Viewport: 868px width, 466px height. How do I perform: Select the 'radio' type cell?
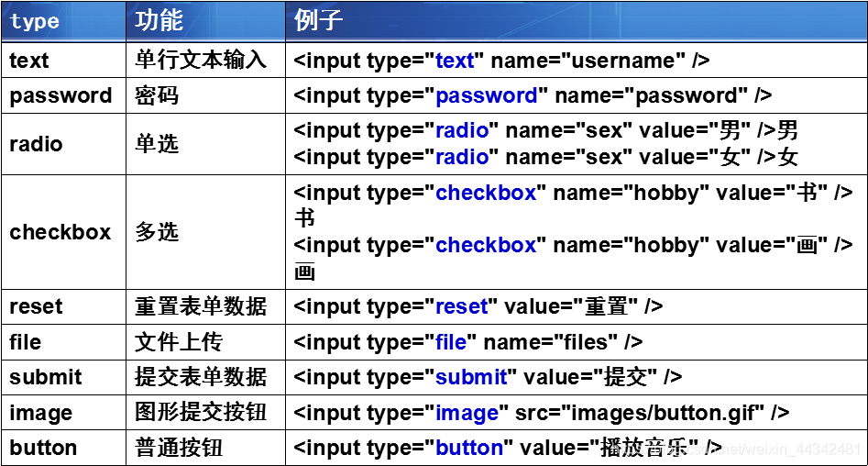tap(63, 144)
